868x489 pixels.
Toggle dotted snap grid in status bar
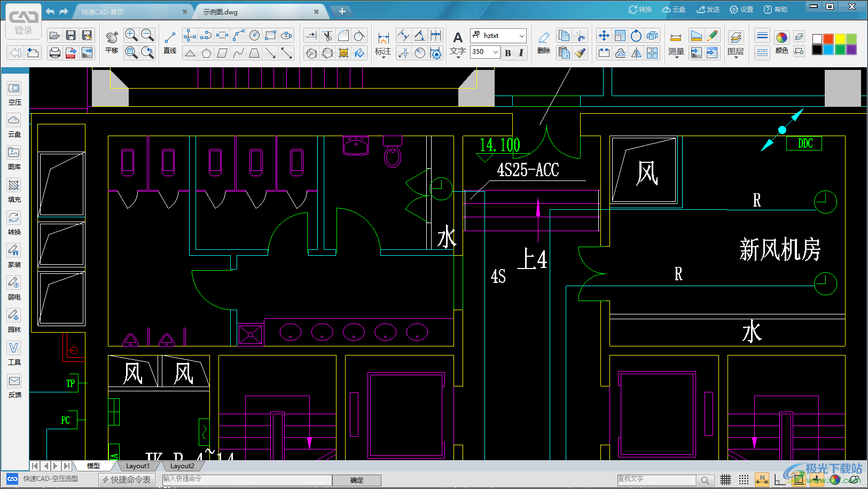744,479
